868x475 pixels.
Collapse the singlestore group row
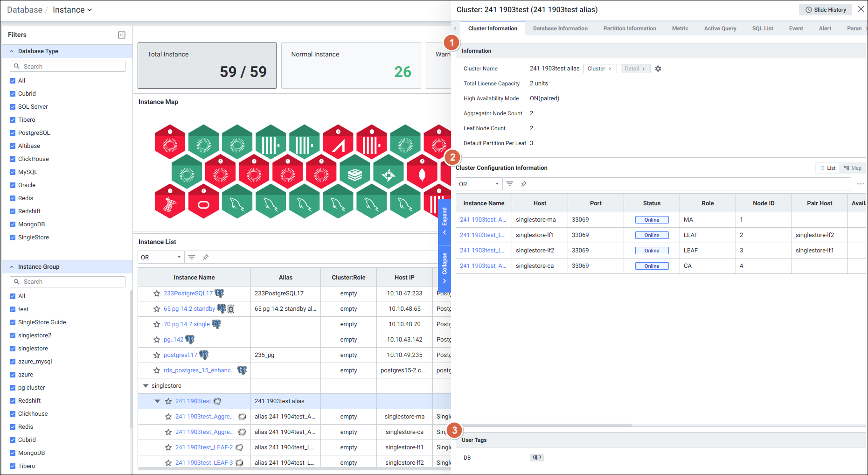[146, 386]
